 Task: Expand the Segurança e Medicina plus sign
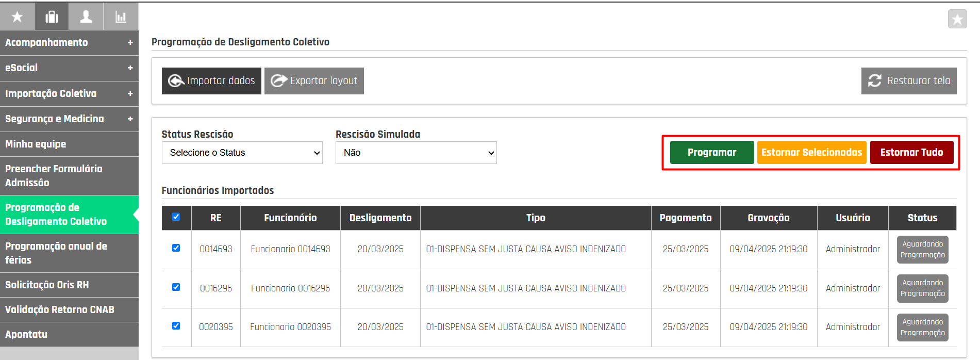coord(130,119)
